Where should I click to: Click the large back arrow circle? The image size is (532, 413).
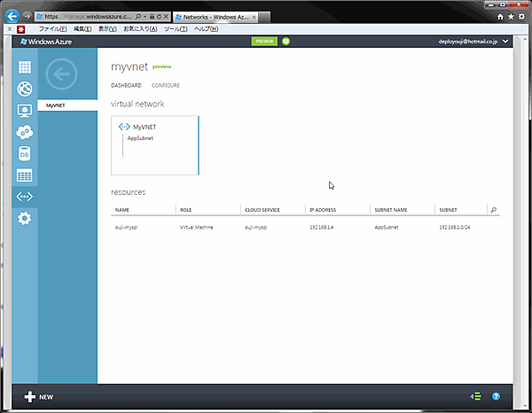click(x=61, y=74)
